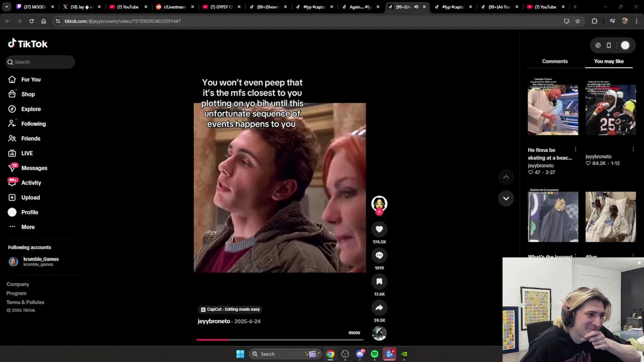Switch to You may like tab
Image resolution: width=644 pixels, height=362 pixels.
609,61
